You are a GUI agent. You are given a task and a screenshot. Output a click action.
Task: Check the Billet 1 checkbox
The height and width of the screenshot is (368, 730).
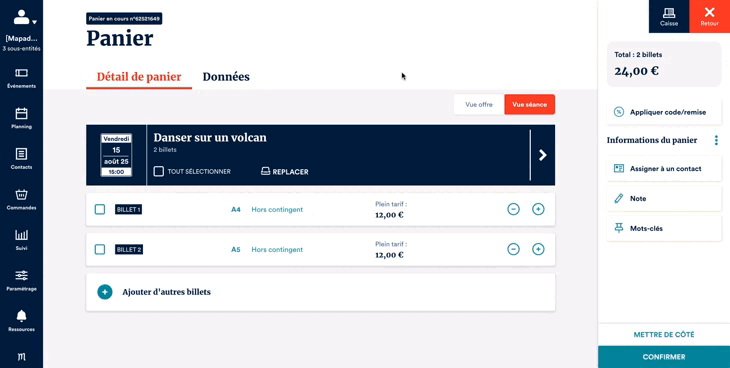point(100,209)
